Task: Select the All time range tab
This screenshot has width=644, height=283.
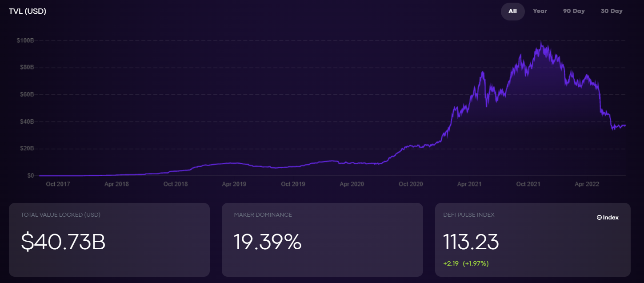Action: click(512, 11)
